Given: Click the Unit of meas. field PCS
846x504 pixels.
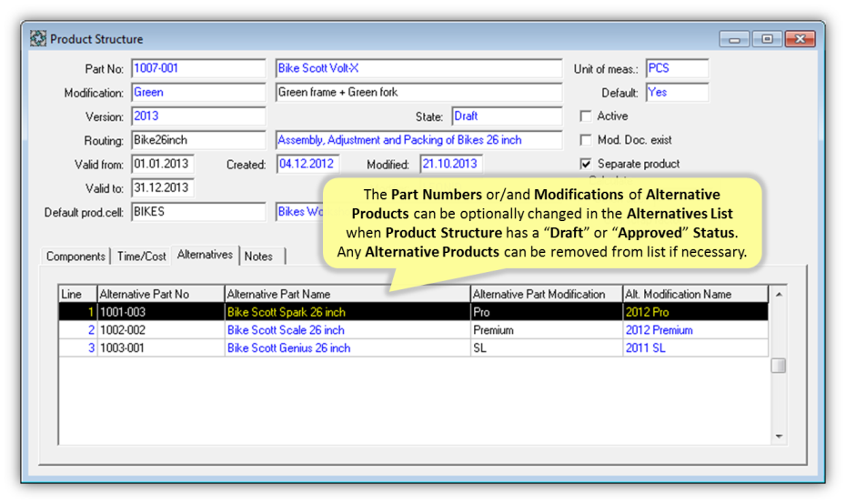Looking at the screenshot, I should click(x=677, y=68).
